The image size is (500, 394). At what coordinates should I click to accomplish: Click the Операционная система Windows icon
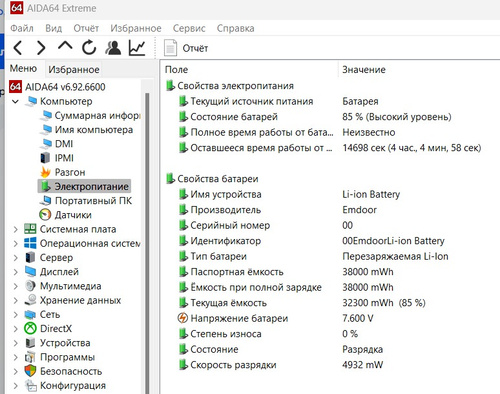tap(30, 243)
